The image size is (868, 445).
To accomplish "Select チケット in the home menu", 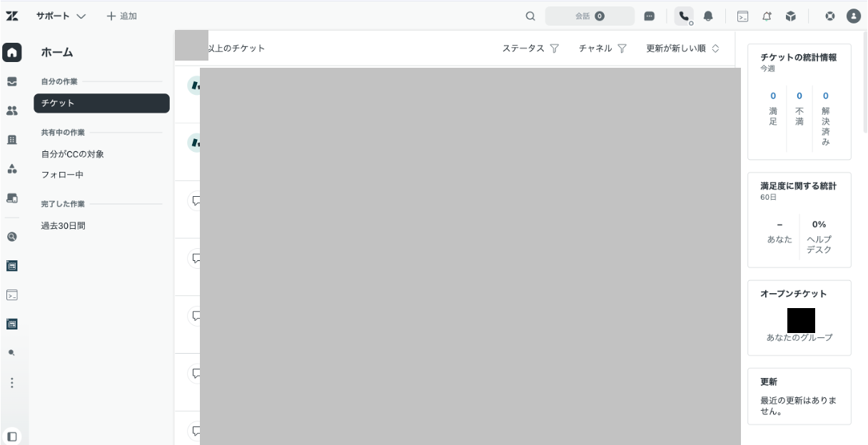I will [x=101, y=103].
